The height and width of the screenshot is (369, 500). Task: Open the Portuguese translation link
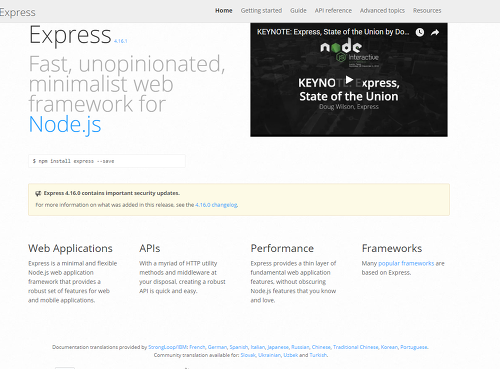click(x=414, y=347)
